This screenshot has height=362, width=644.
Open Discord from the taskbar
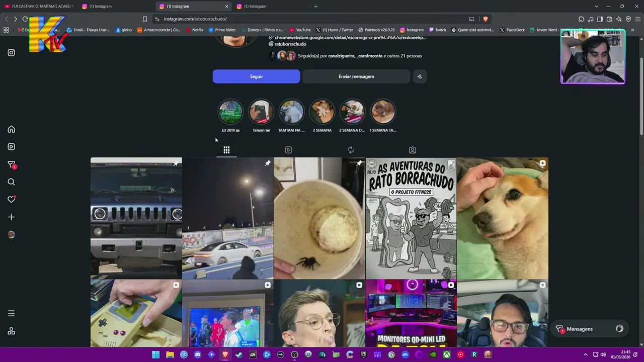[198, 354]
